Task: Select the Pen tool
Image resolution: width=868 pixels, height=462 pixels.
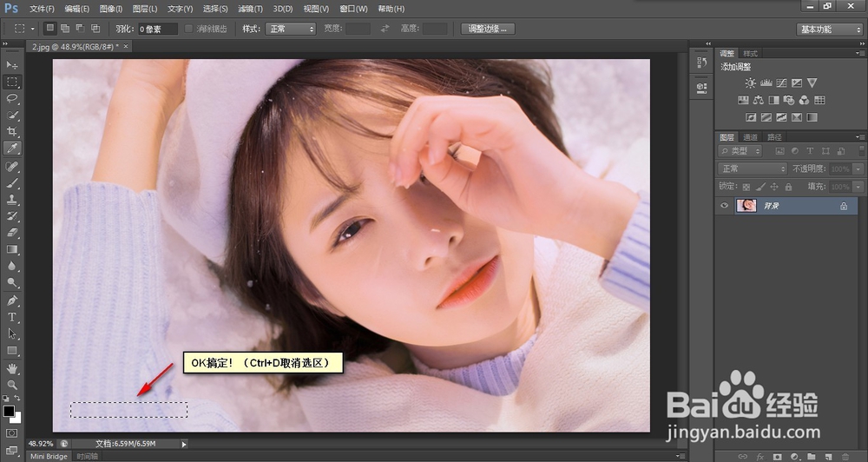Action: pos(11,300)
